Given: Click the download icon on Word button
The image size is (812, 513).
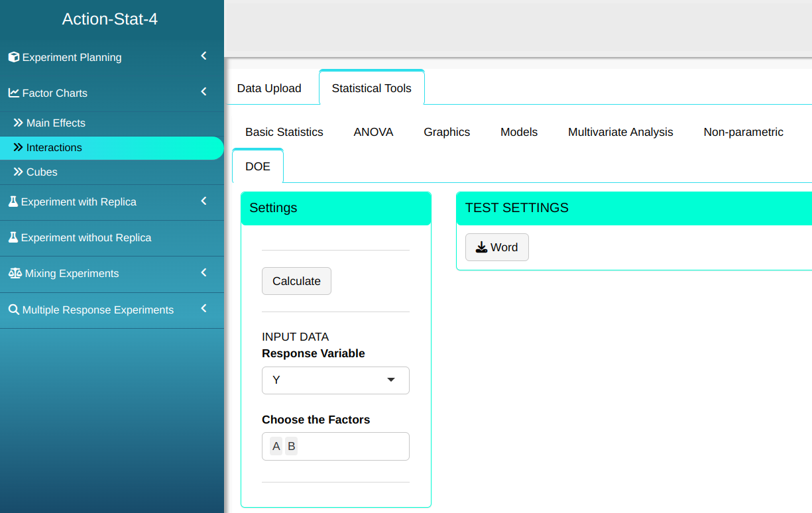Looking at the screenshot, I should (x=481, y=247).
